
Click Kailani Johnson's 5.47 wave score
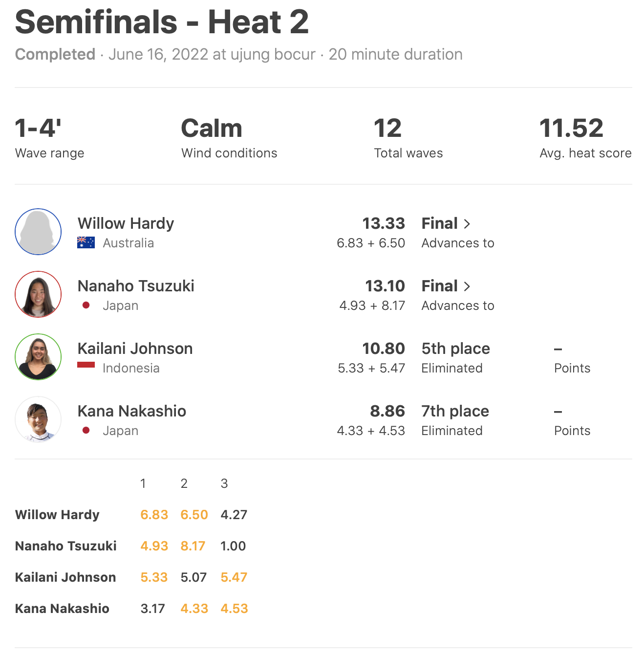[x=234, y=577]
